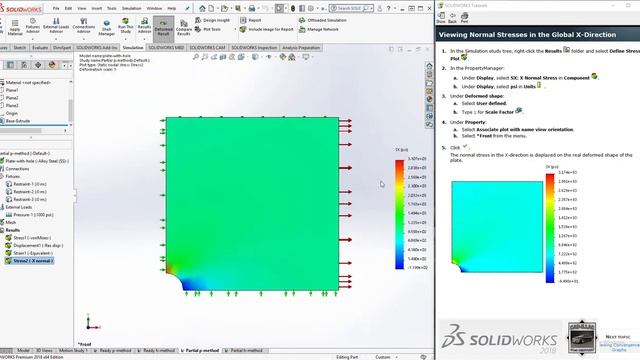
Task: Click Offloaded Simulation in the ribbon
Action: pyautogui.click(x=323, y=20)
